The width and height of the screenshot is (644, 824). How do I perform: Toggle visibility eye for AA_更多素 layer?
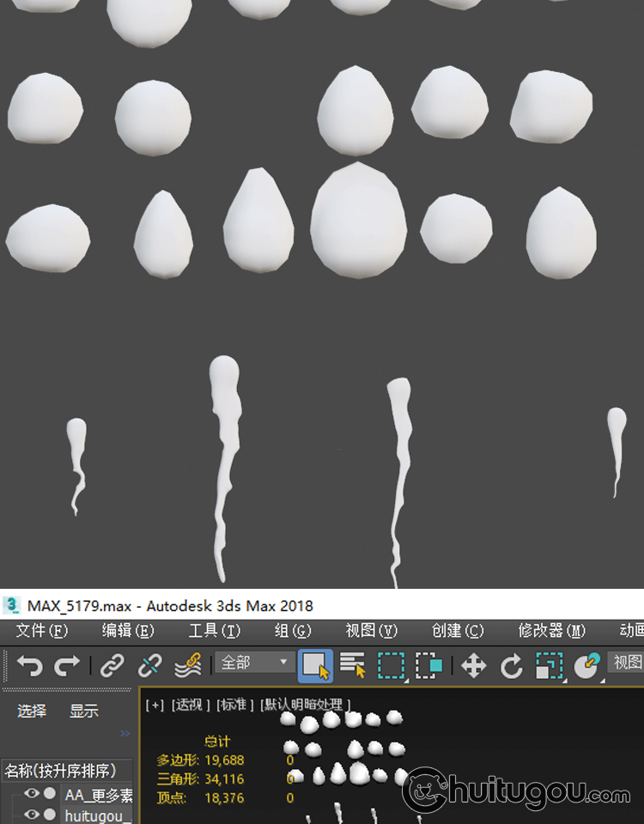pyautogui.click(x=32, y=794)
